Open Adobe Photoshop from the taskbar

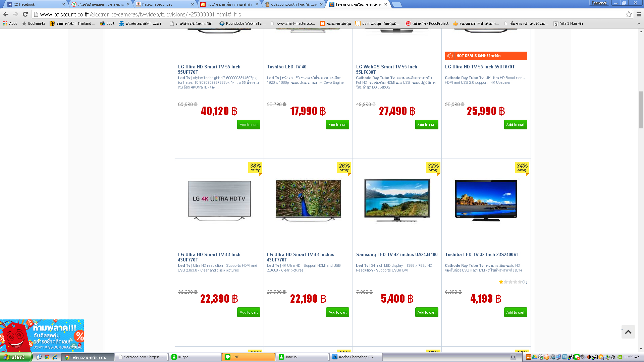(356, 357)
